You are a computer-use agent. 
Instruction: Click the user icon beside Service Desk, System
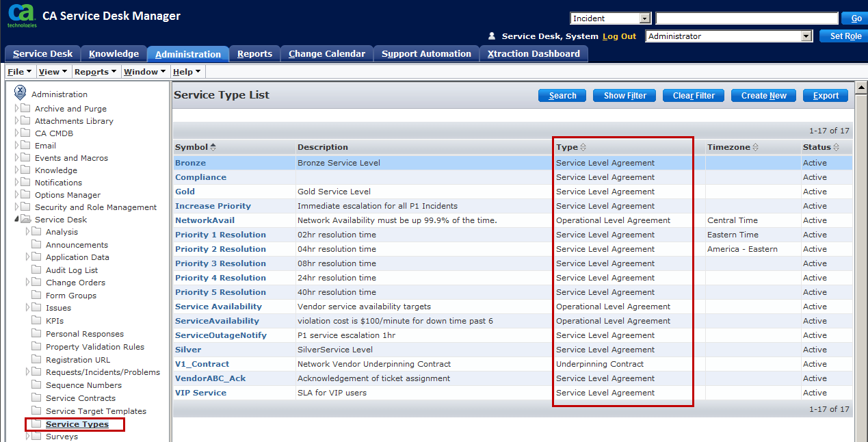pos(491,36)
